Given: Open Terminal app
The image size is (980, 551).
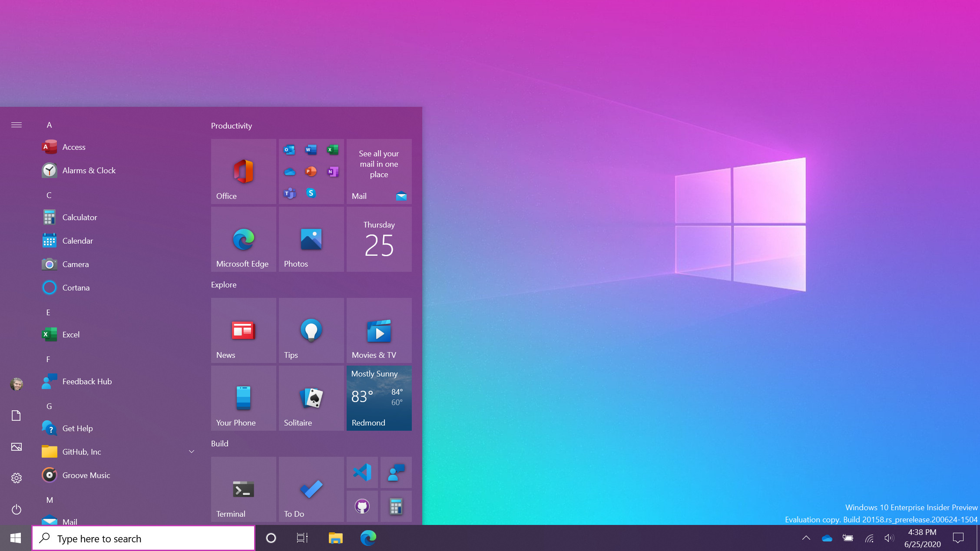Looking at the screenshot, I should pos(243,489).
